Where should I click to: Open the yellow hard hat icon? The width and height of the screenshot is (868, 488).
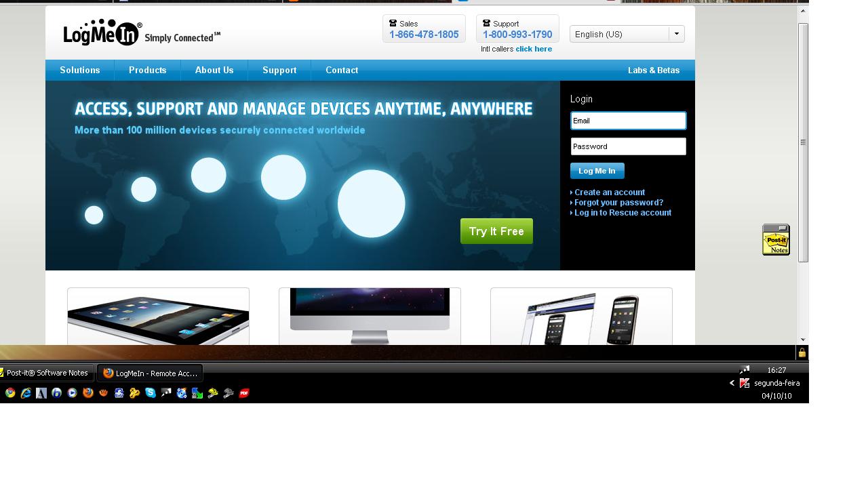point(213,392)
